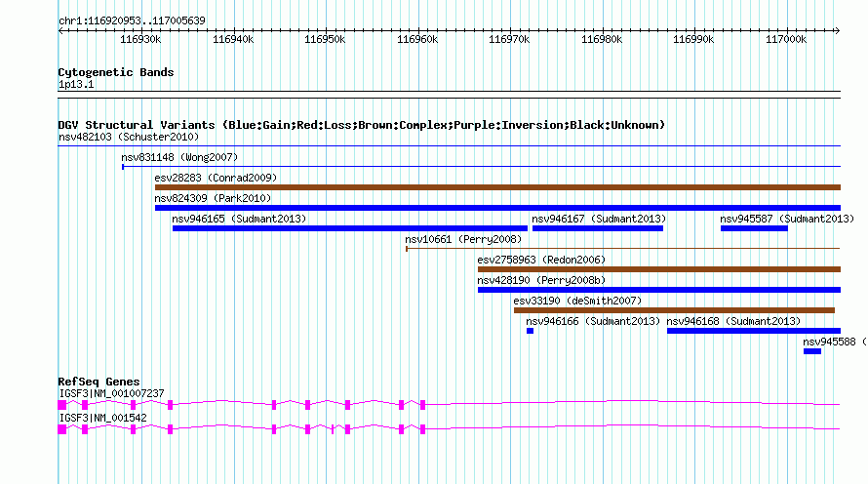The height and width of the screenshot is (484, 868).
Task: Open variant nsv824309 (Park2010) label
Action: [x=213, y=198]
